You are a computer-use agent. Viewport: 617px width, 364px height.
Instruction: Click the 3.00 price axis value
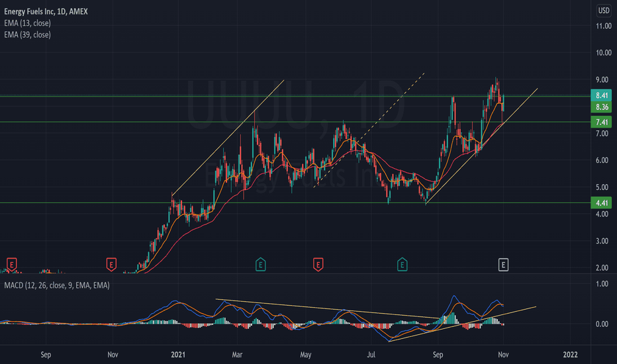[602, 241]
